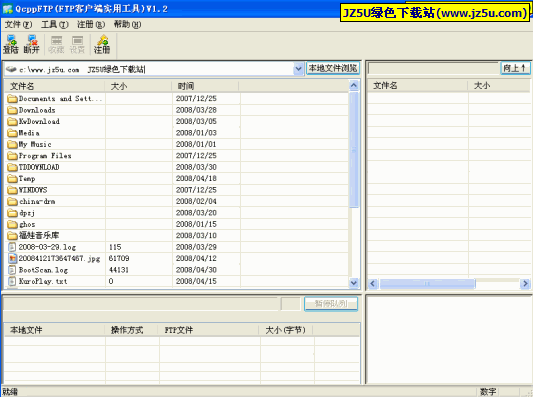The image size is (533, 397).
Task: Click queue 操作方式 column header
Action: (131, 330)
